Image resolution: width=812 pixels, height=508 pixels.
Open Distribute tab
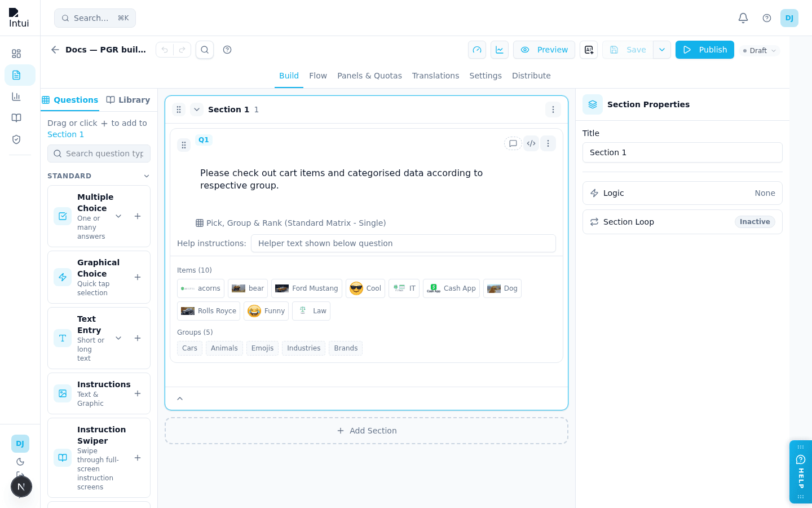tap(531, 76)
